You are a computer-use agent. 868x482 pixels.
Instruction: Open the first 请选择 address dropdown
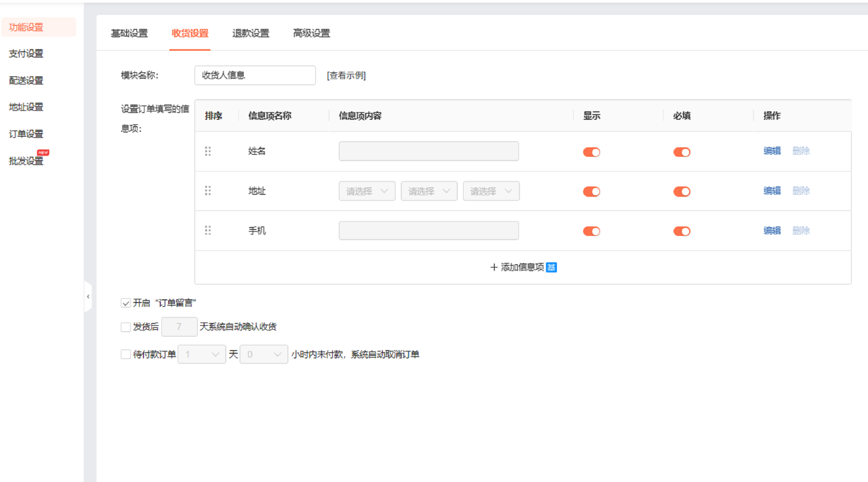(x=367, y=191)
